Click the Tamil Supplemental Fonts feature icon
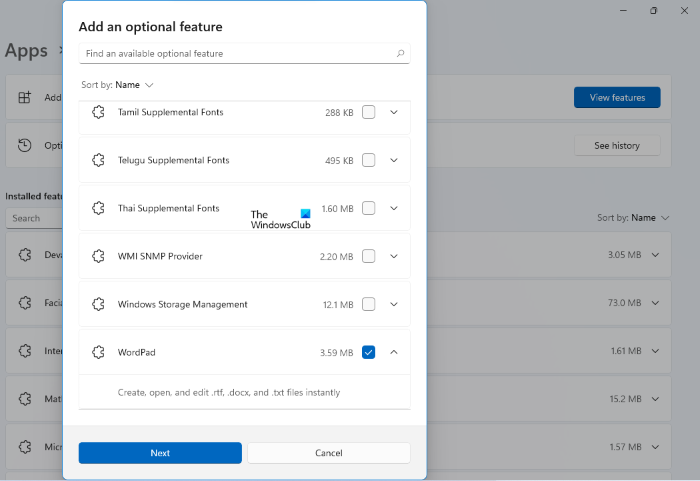 pyautogui.click(x=98, y=112)
